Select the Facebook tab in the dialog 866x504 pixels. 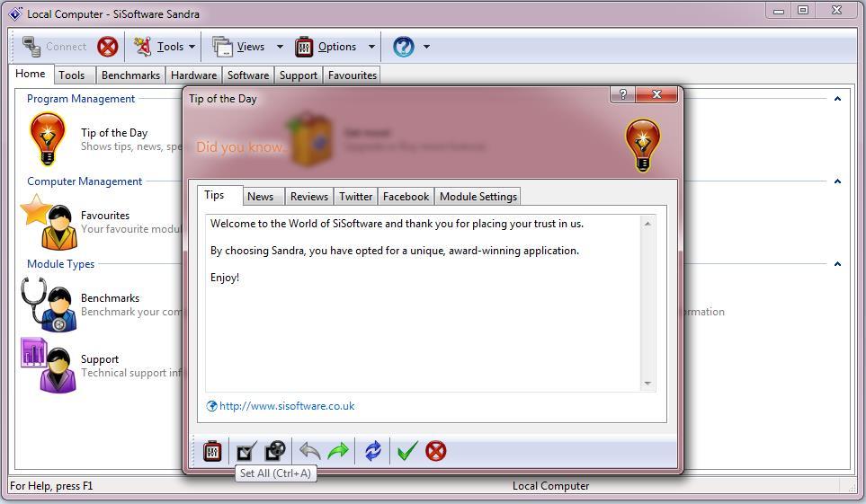406,197
